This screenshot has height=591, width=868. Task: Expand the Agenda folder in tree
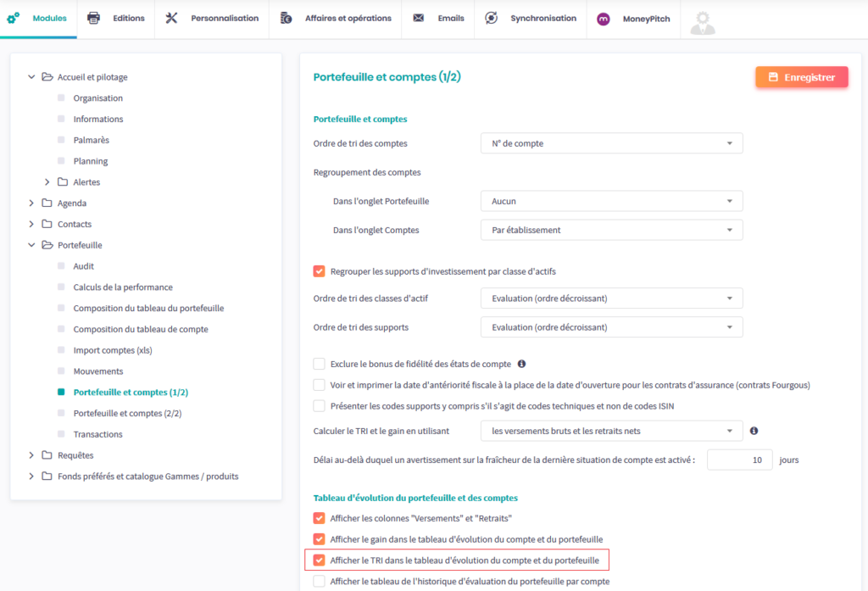[32, 204]
